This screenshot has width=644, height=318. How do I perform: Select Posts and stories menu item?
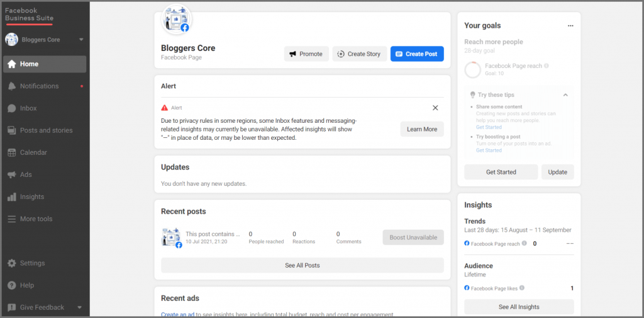click(x=45, y=130)
